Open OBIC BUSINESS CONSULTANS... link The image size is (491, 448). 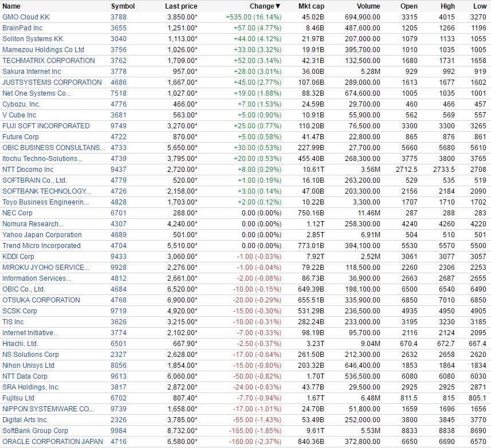(x=53, y=148)
